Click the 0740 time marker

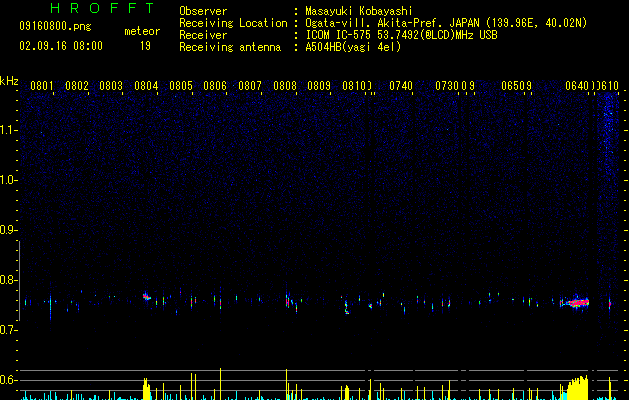coord(401,86)
